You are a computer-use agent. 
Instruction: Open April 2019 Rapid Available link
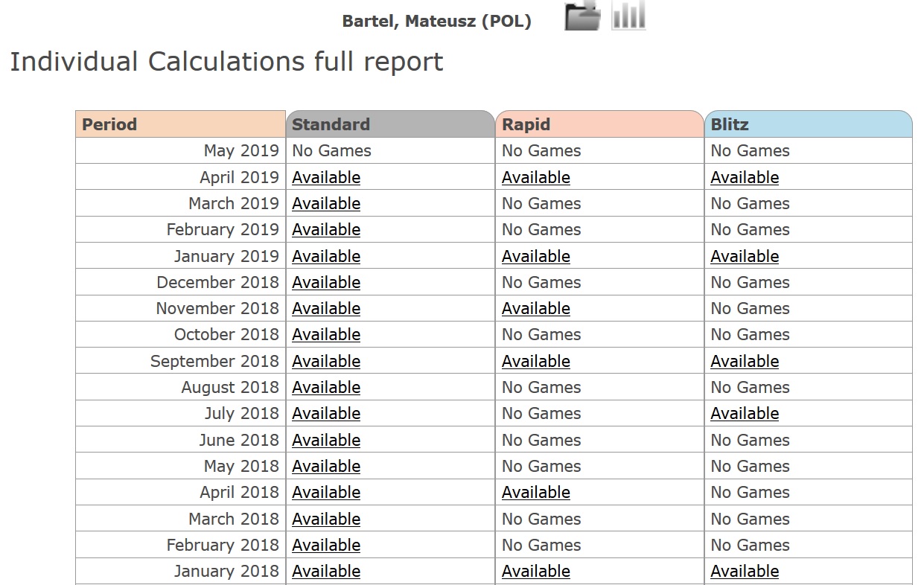536,177
